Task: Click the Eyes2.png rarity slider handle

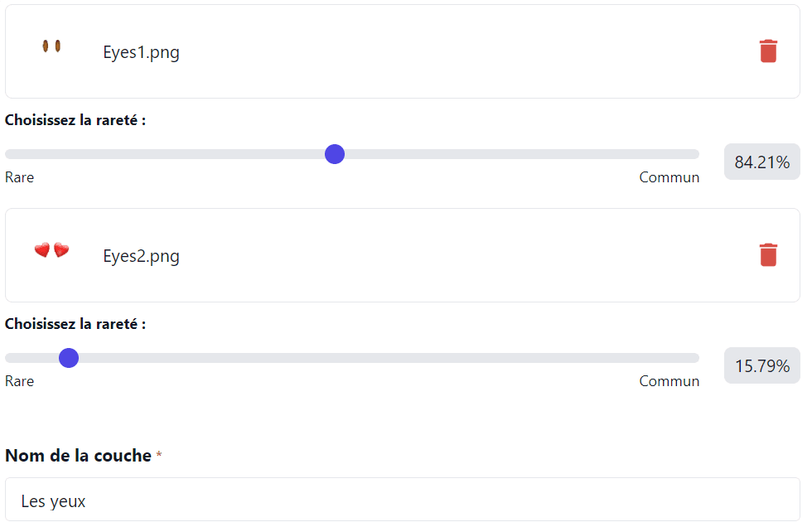Action: click(69, 358)
